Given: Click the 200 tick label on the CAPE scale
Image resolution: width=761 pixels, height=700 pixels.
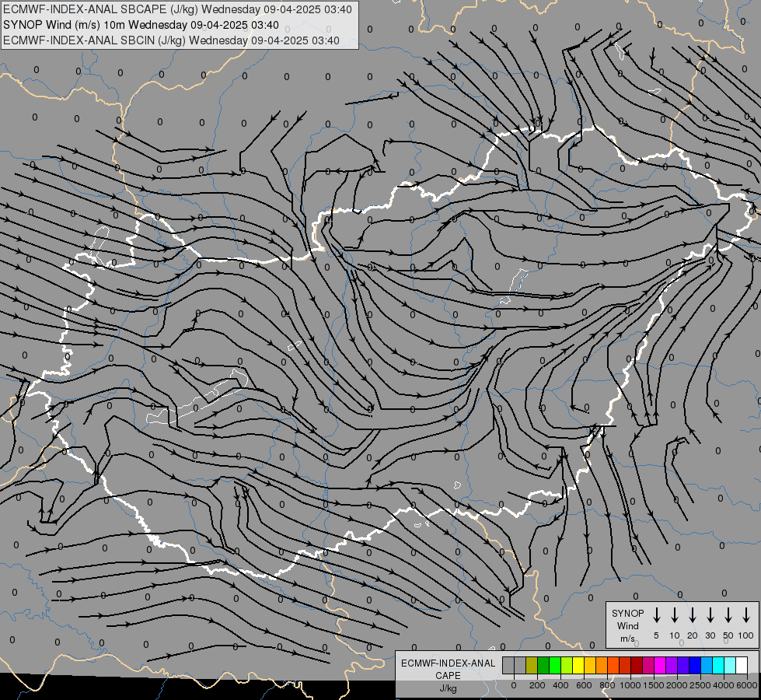Looking at the screenshot, I should (537, 685).
